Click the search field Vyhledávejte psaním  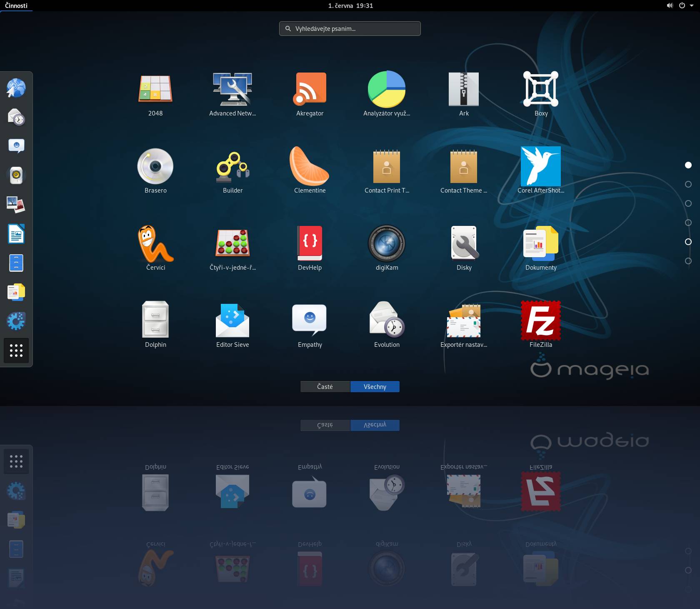point(350,28)
